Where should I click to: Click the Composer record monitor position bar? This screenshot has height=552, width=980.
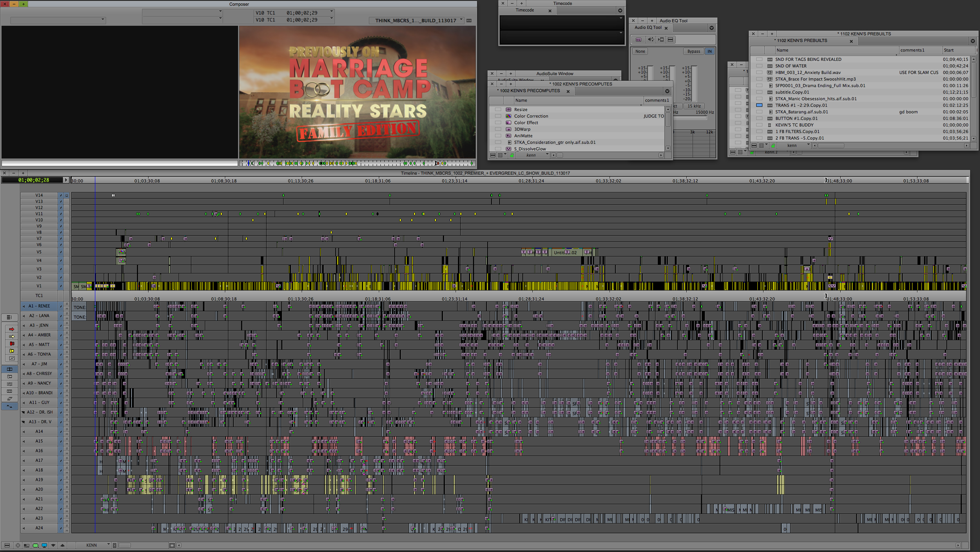pyautogui.click(x=358, y=163)
